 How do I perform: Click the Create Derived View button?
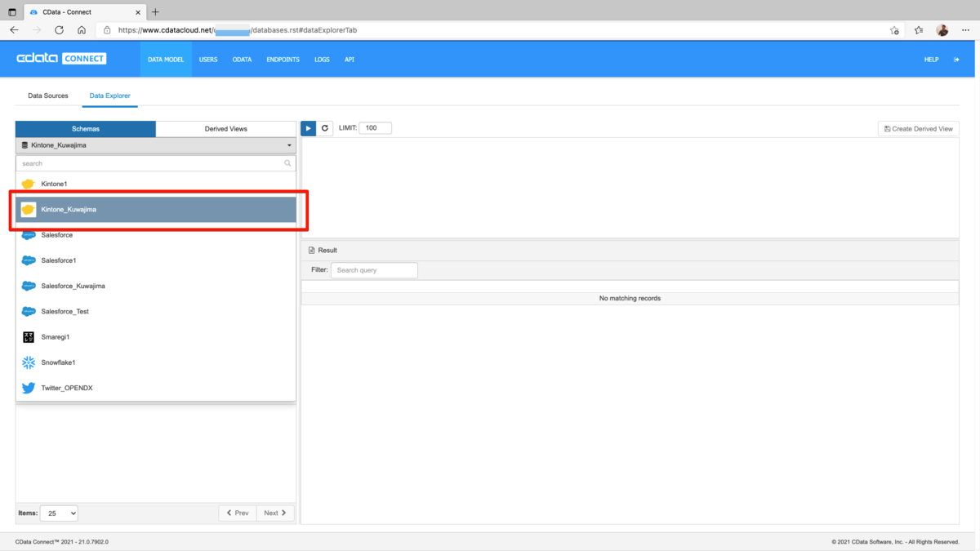(919, 128)
